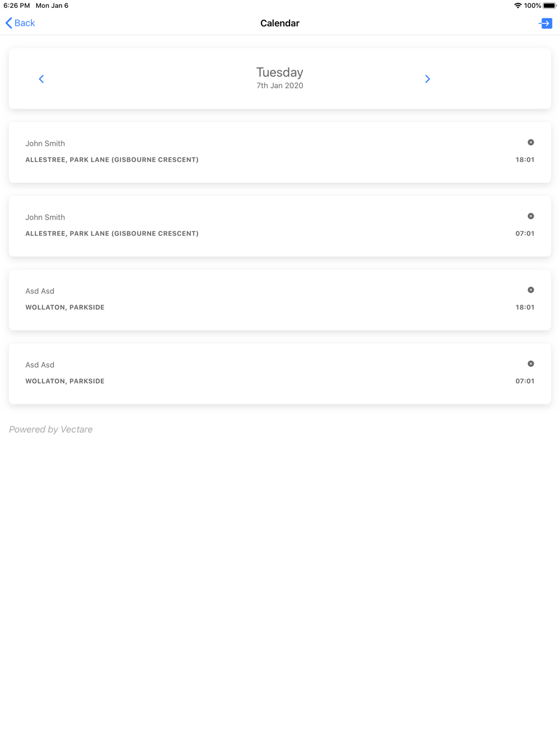
Task: Go back using the Back button
Action: (x=20, y=23)
